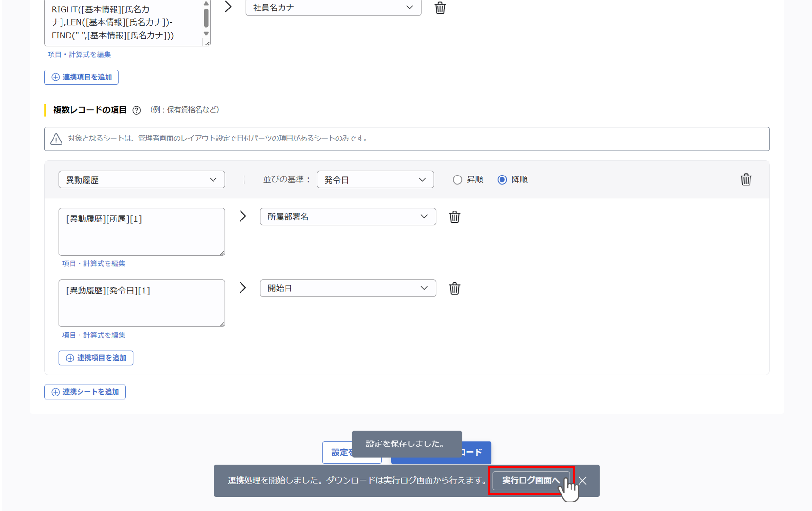Remove the 所属部署名 mapping with trash icon
The image size is (812, 511).
[x=455, y=217]
